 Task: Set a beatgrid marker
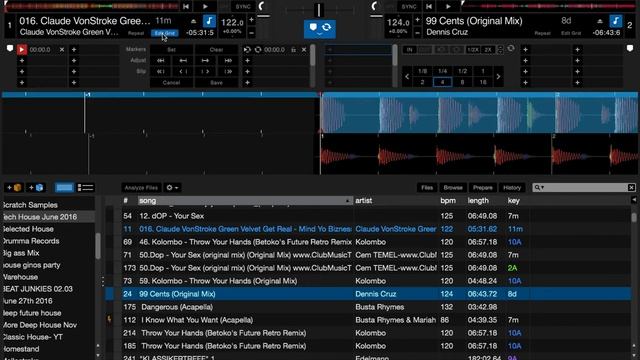click(x=172, y=49)
